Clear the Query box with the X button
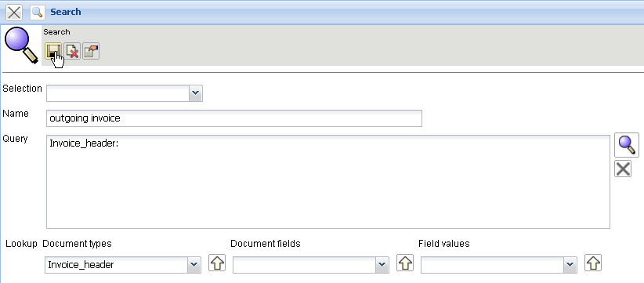 pyautogui.click(x=623, y=169)
